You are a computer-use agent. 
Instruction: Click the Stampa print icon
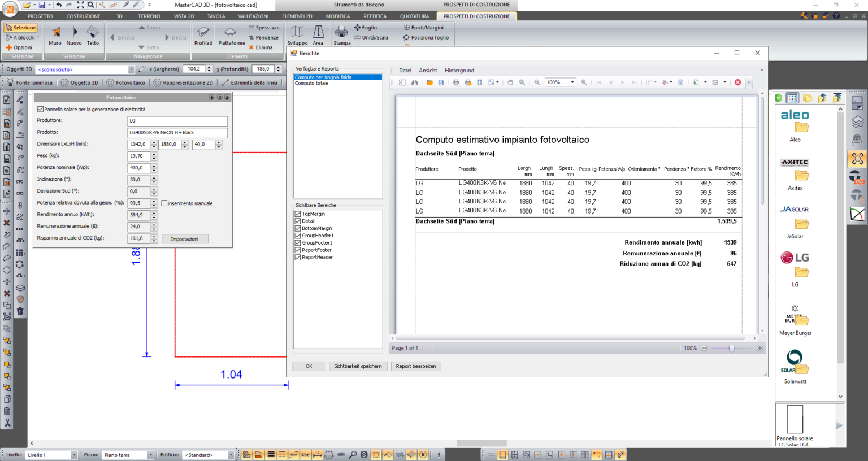(342, 35)
